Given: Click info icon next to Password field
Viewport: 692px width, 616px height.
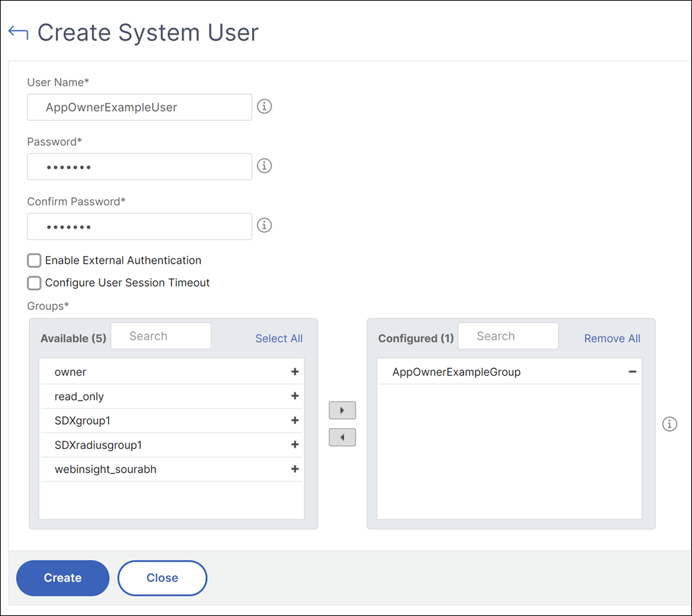Looking at the screenshot, I should pyautogui.click(x=265, y=166).
